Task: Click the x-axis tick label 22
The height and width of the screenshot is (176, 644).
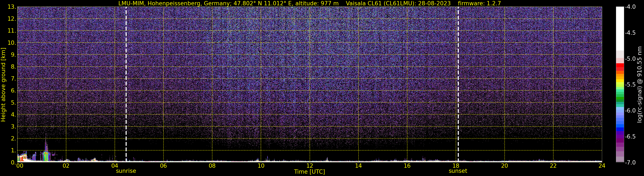Action: tap(553, 166)
